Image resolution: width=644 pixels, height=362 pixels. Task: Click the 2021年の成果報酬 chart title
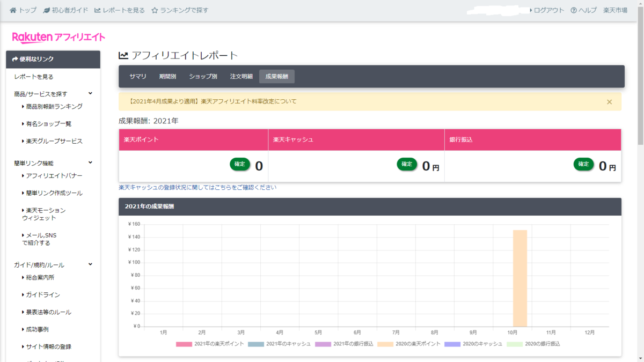[x=149, y=206]
